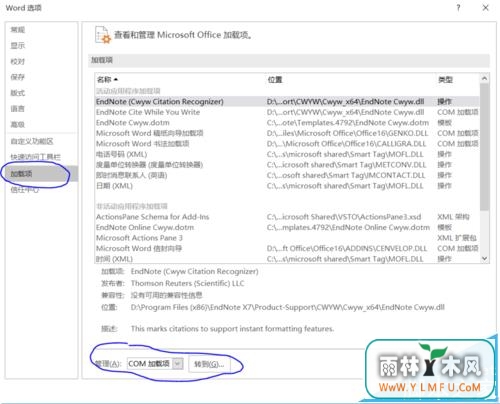The image size is (500, 404).
Task: Select the Microsoft Word 信封向导 row
Action: tap(287, 248)
